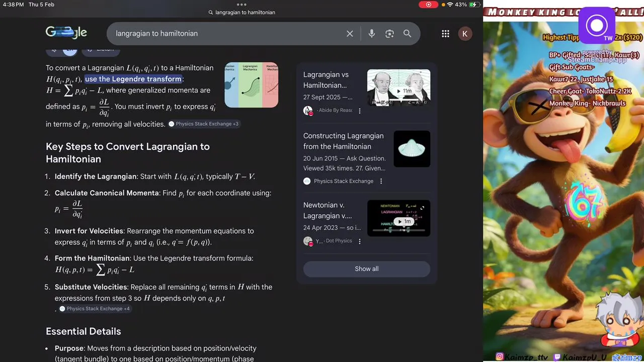Open options for Dot Physics result
Image resolution: width=644 pixels, height=362 pixels.
(360, 241)
